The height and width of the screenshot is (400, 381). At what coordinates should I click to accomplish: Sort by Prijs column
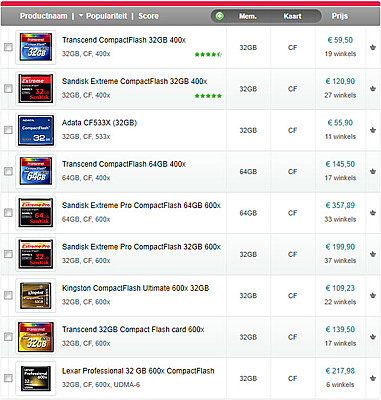click(x=340, y=16)
